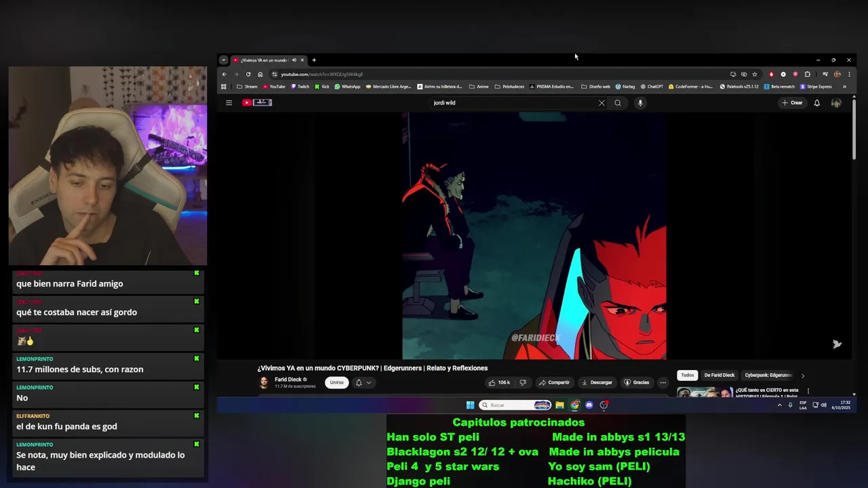Mute the '¿Vivimos YA en un mundo' tab audio
This screenshot has height=488, width=868.
294,60
